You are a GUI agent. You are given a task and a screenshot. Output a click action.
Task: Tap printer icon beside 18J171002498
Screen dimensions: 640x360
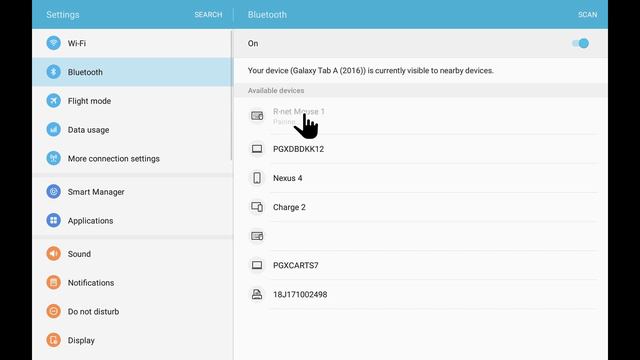point(257,294)
